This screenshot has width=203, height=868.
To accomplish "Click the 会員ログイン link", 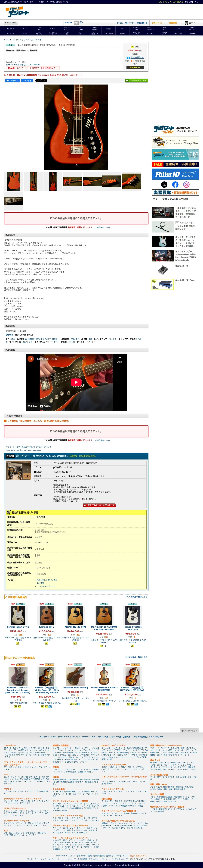I will 157,23.
